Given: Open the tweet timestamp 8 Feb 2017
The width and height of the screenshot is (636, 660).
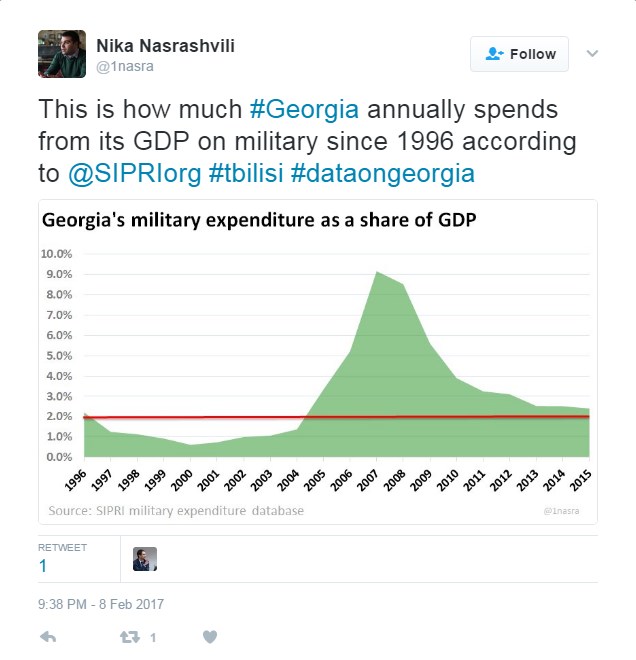Looking at the screenshot, I should point(101,604).
